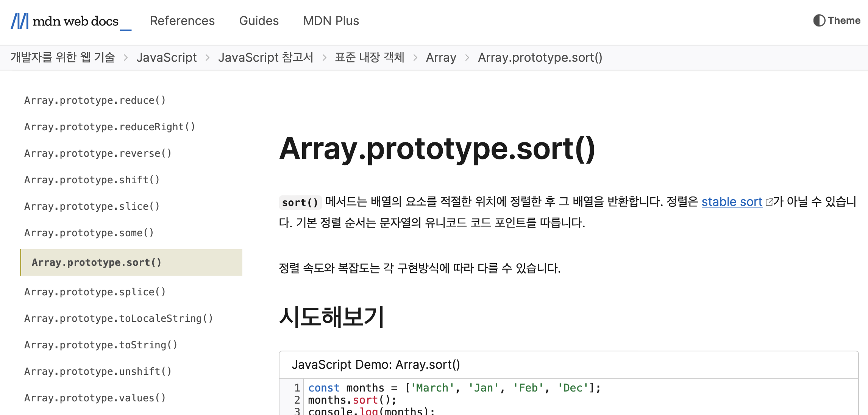This screenshot has height=415, width=868.
Task: Open 개발자를 위한 웹 기술 breadcrumb
Action: (63, 58)
